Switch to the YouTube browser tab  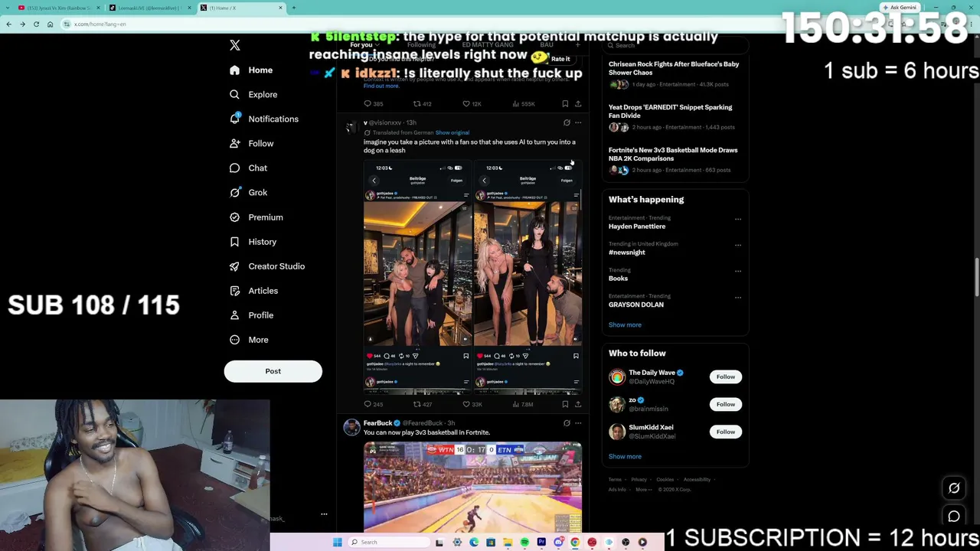[x=58, y=8]
